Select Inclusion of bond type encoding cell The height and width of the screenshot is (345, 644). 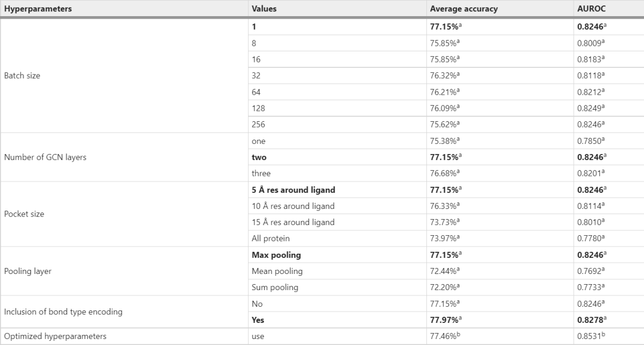62,312
